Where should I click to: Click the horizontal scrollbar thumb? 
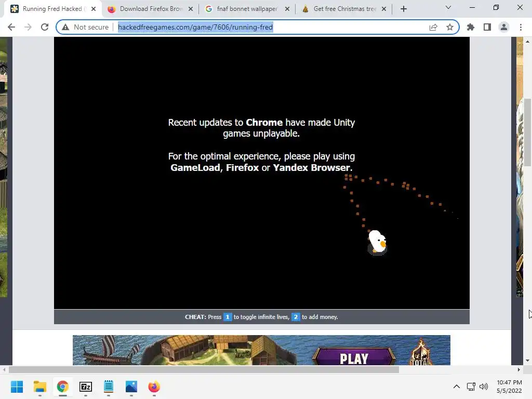(x=204, y=369)
